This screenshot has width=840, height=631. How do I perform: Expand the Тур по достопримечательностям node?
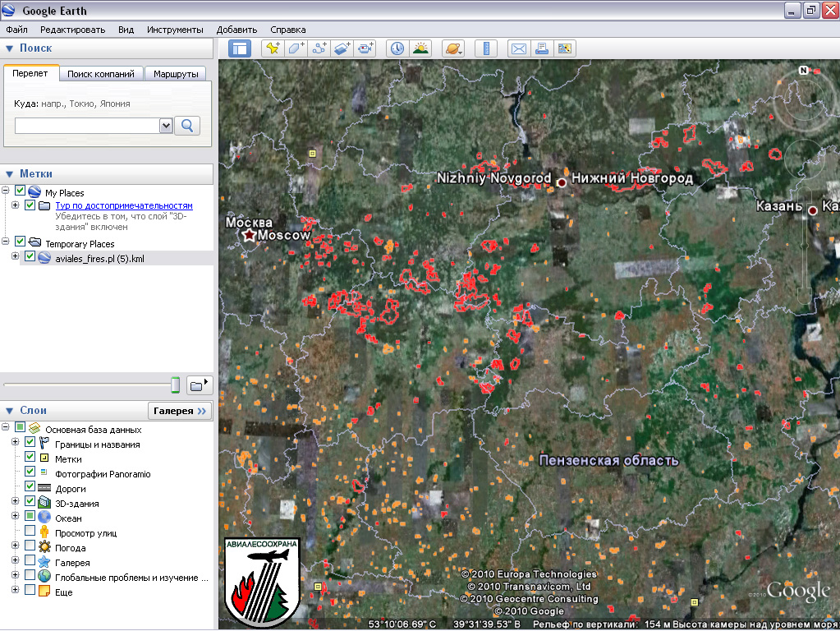(x=15, y=205)
